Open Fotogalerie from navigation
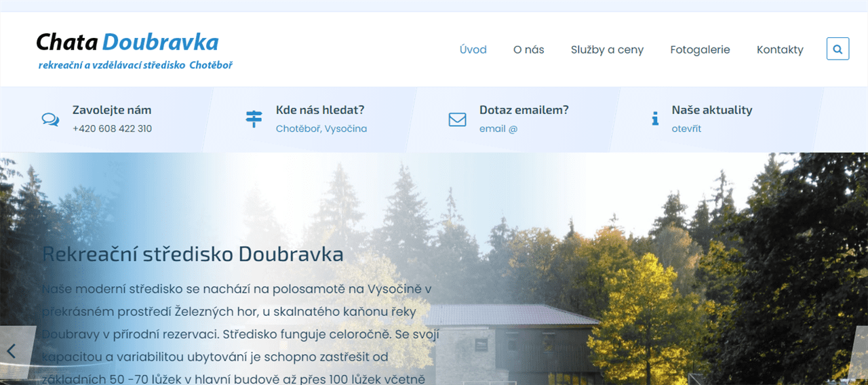Screen dimensions: 868x385 pos(700,49)
